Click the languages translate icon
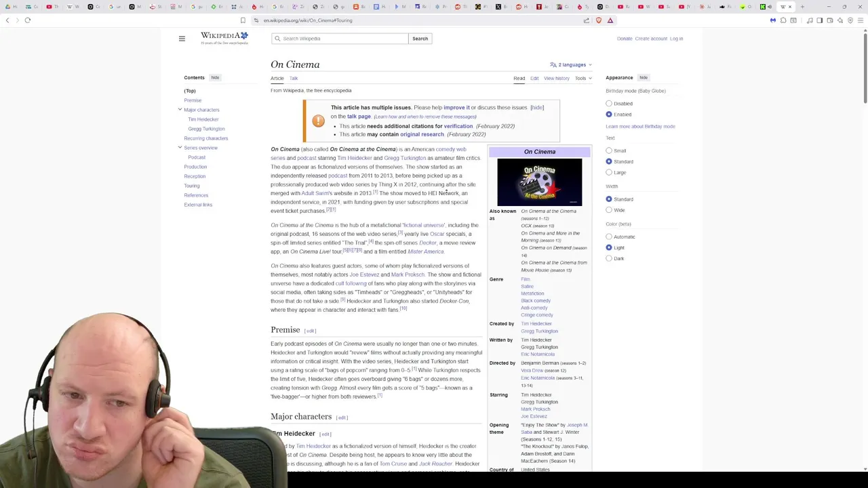Viewport: 868px width, 488px height. (553, 65)
